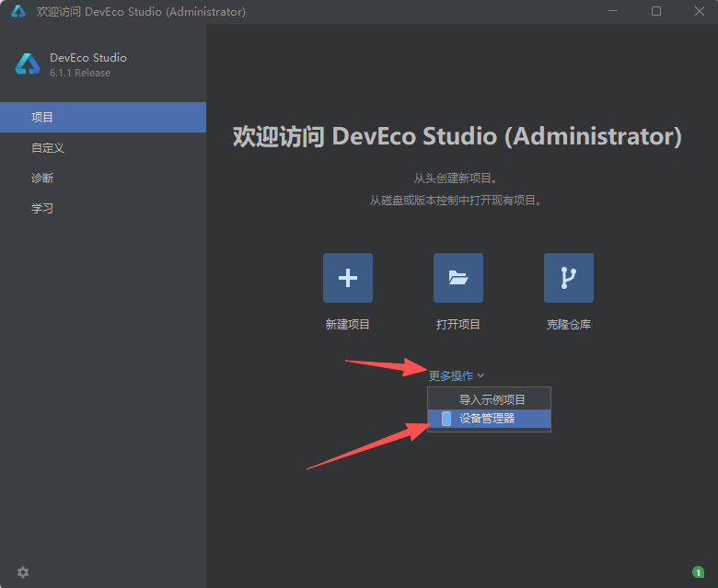Switch to the 项目 tab
This screenshot has width=718, height=588.
coord(103,117)
